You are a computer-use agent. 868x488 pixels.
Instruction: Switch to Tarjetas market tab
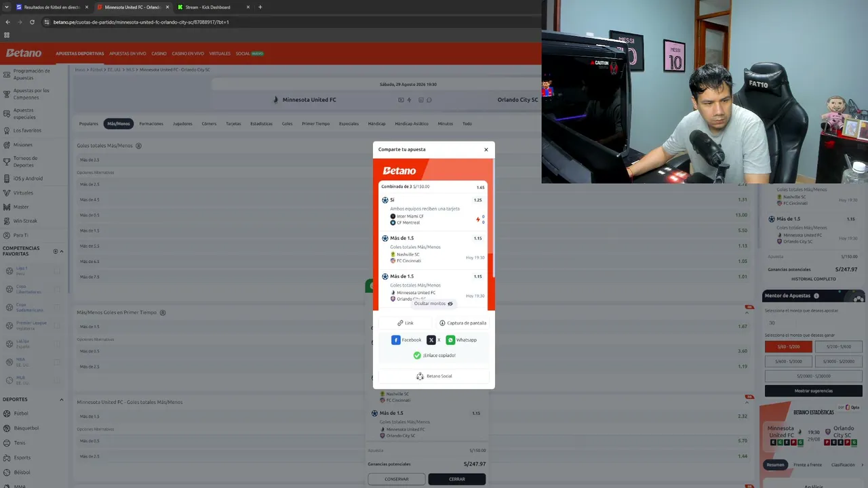pos(233,124)
